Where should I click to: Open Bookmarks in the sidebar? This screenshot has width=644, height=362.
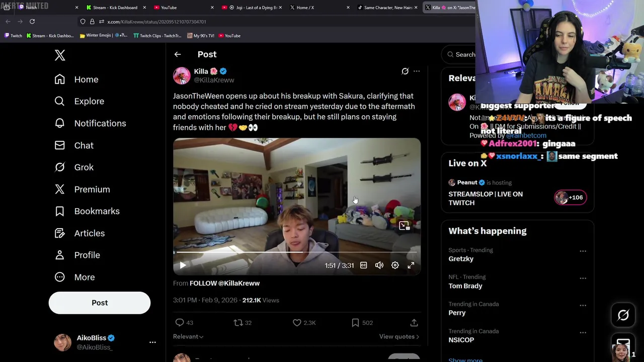(87, 211)
